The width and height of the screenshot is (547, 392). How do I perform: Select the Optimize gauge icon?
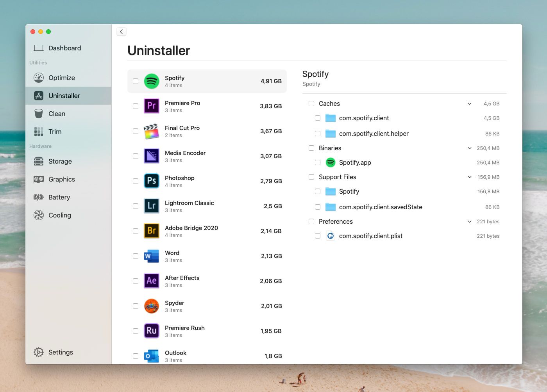(38, 78)
